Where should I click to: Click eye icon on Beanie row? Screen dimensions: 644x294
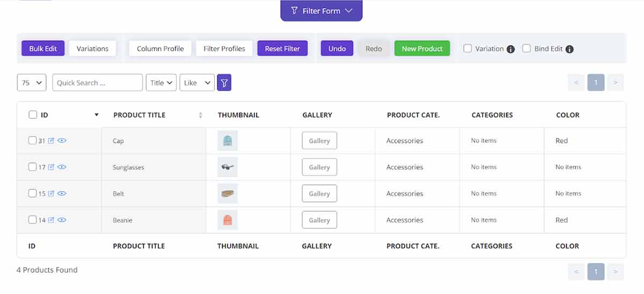pos(62,220)
